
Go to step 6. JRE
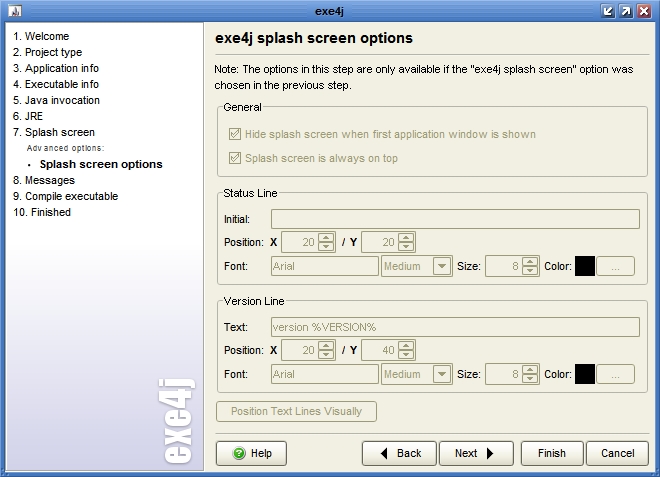pos(28,116)
